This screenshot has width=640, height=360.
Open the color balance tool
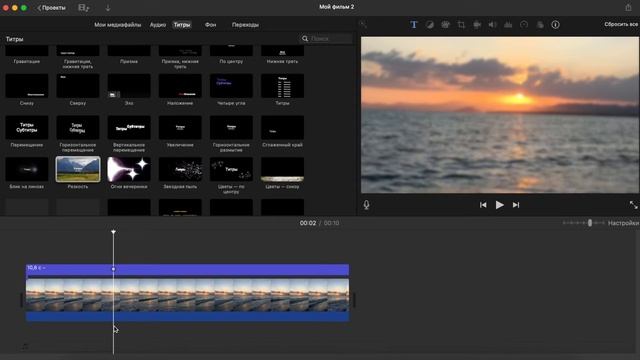click(429, 24)
